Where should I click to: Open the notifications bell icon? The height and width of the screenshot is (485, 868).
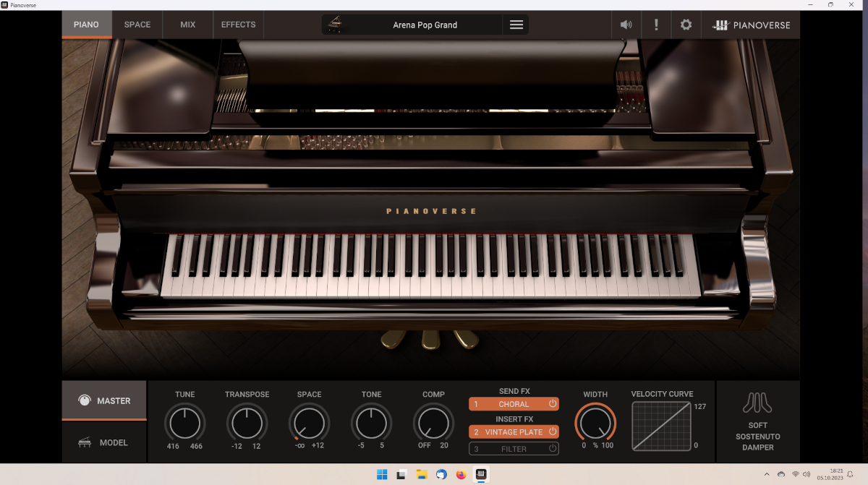tap(851, 474)
